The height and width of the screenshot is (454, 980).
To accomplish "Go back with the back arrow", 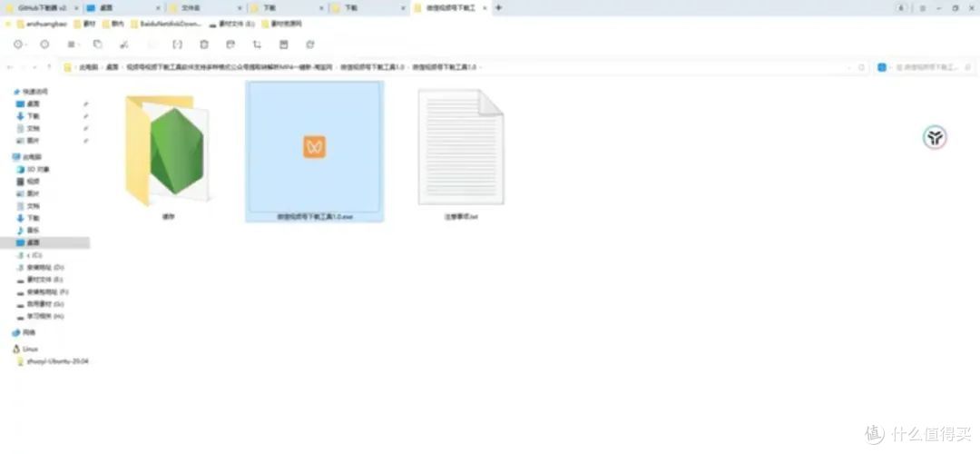I will click(x=9, y=67).
